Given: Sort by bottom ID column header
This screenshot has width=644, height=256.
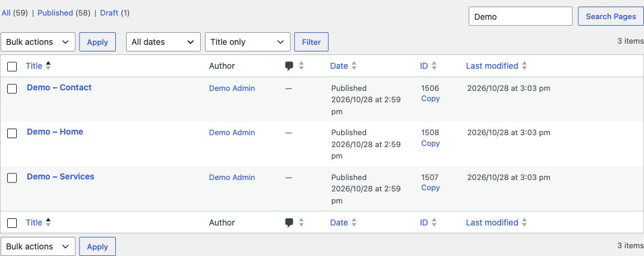Looking at the screenshot, I should [x=424, y=223].
